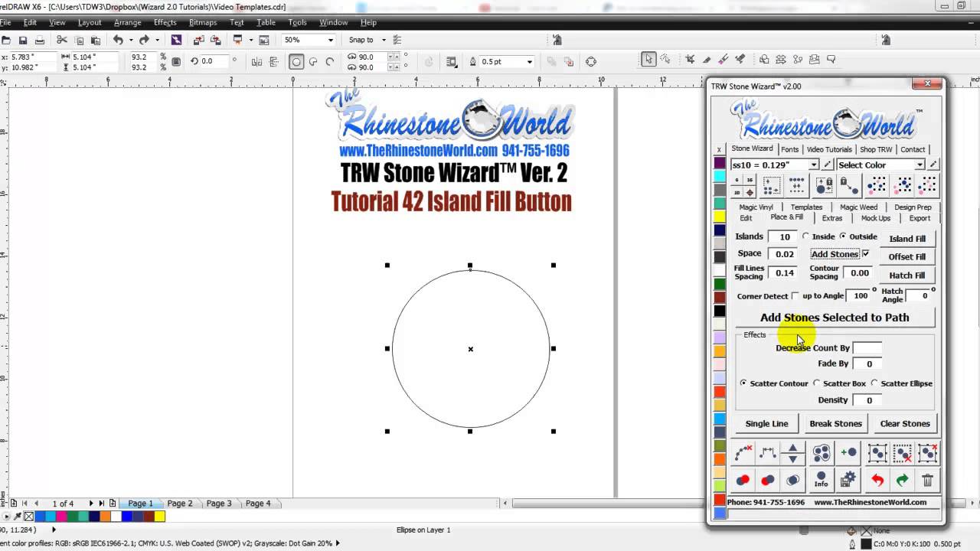Screen dimensions: 980x551
Task: Click Add Stones Selected to Path
Action: point(835,317)
